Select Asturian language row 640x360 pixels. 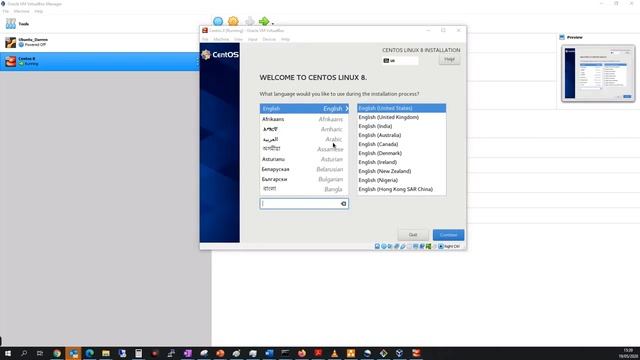coord(304,159)
